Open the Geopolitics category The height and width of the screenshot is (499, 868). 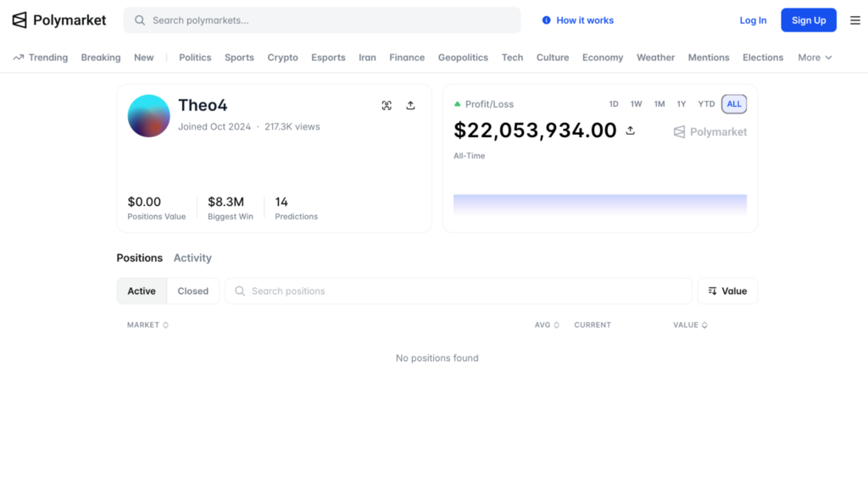click(463, 58)
